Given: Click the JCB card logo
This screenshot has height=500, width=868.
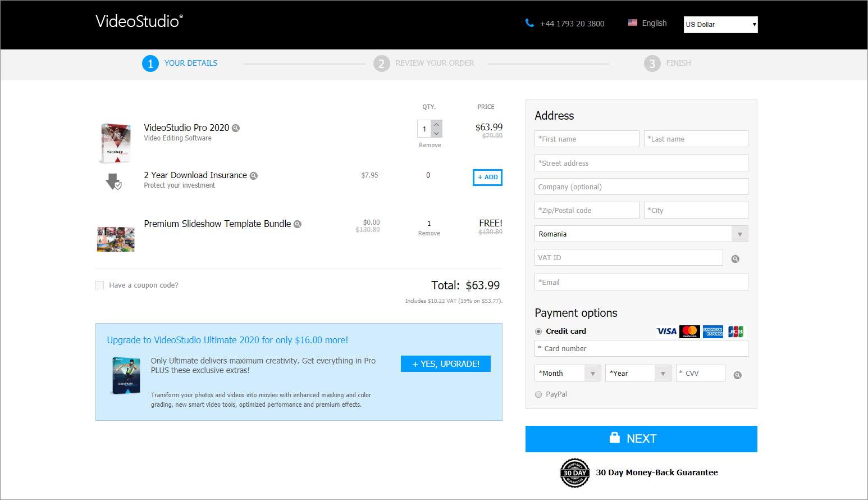Looking at the screenshot, I should (735, 331).
